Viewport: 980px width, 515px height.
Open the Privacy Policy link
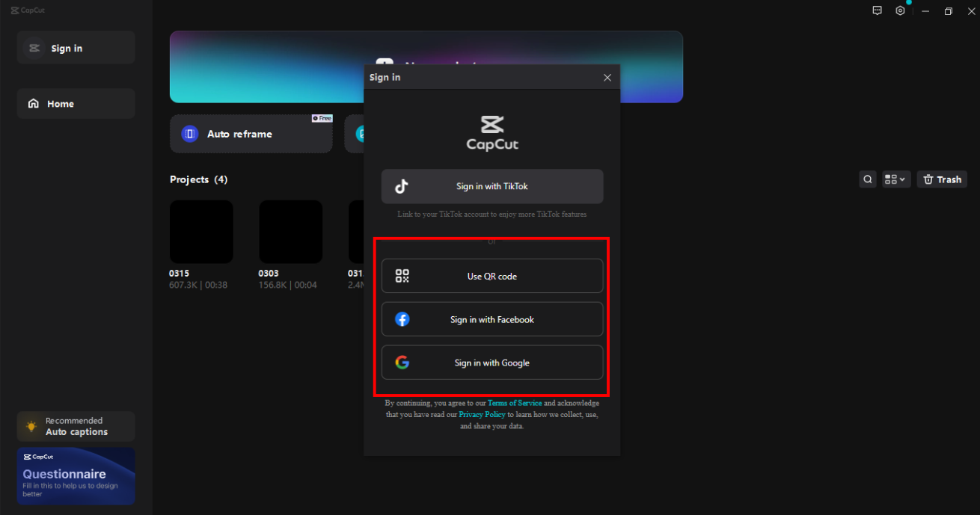pyautogui.click(x=483, y=414)
